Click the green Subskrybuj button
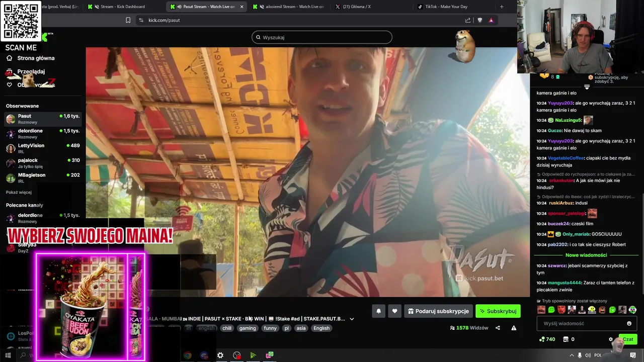Viewport: 644px width, 362px height. (x=498, y=311)
